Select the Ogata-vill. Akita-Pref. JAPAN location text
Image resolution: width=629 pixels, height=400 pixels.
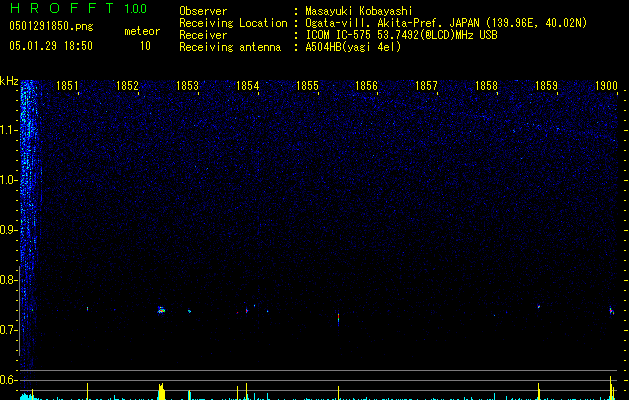tap(446, 23)
